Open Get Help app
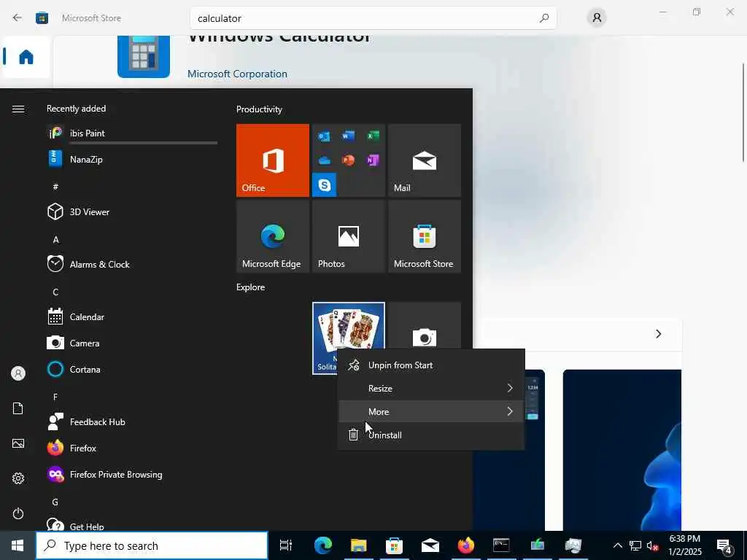Viewport: 747px width, 560px height. (x=132, y=524)
